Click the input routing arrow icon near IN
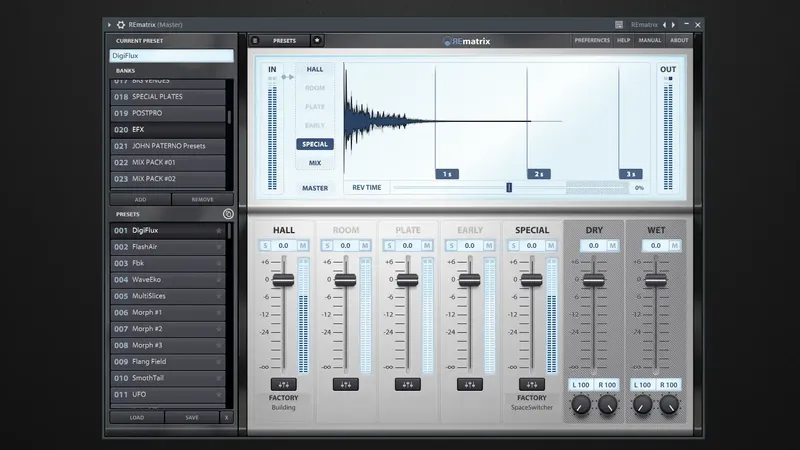 [x=288, y=77]
